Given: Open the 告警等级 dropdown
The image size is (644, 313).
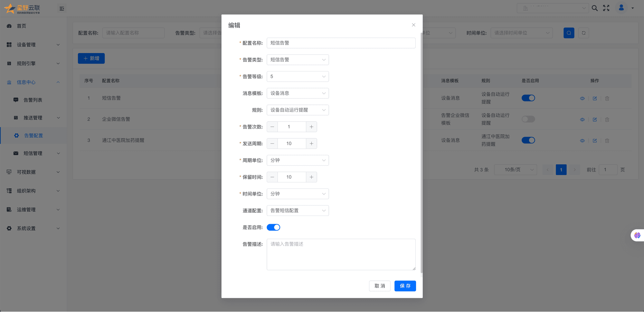Looking at the screenshot, I should [297, 77].
